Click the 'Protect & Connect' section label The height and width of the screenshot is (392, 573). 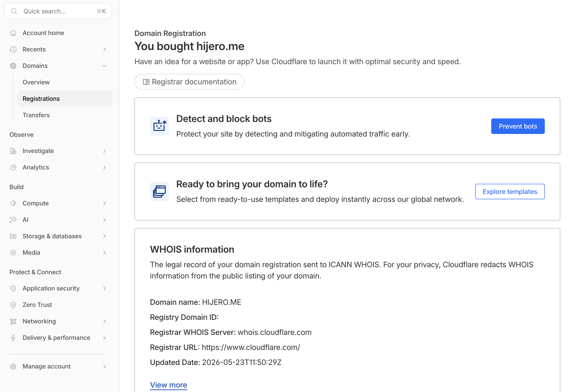pos(35,272)
